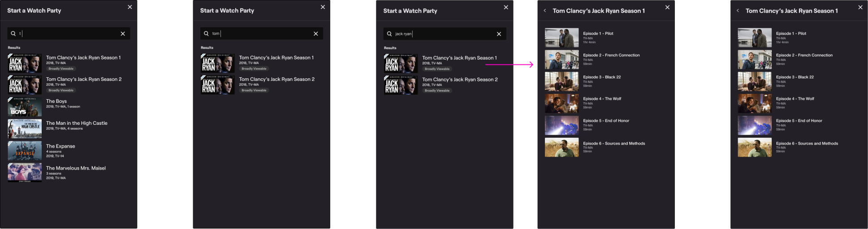
Task: Close the Watch Party panel with 't' search
Action: (x=130, y=7)
